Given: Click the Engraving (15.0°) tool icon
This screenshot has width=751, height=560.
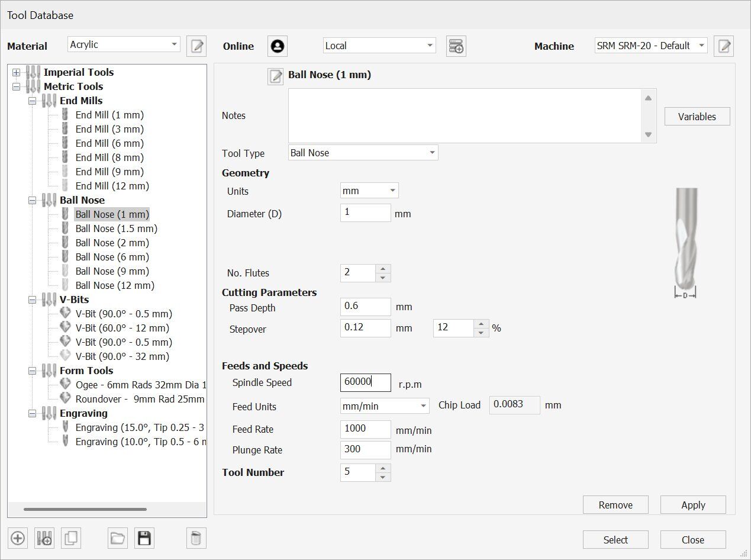Looking at the screenshot, I should (x=65, y=427).
